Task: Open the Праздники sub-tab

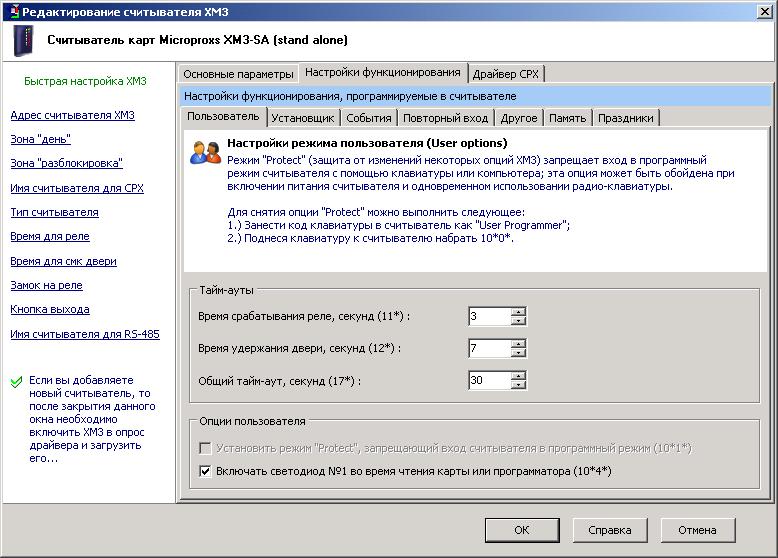Action: click(625, 118)
